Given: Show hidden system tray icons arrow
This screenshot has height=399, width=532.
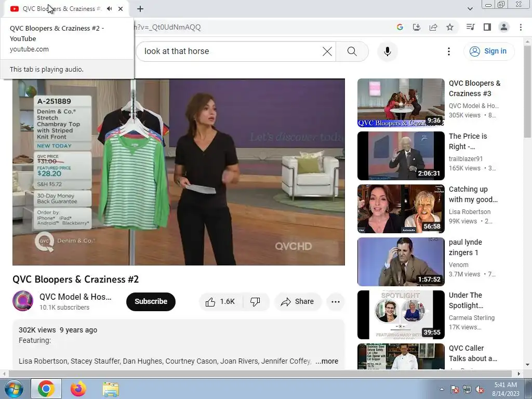Looking at the screenshot, I should pyautogui.click(x=442, y=389).
